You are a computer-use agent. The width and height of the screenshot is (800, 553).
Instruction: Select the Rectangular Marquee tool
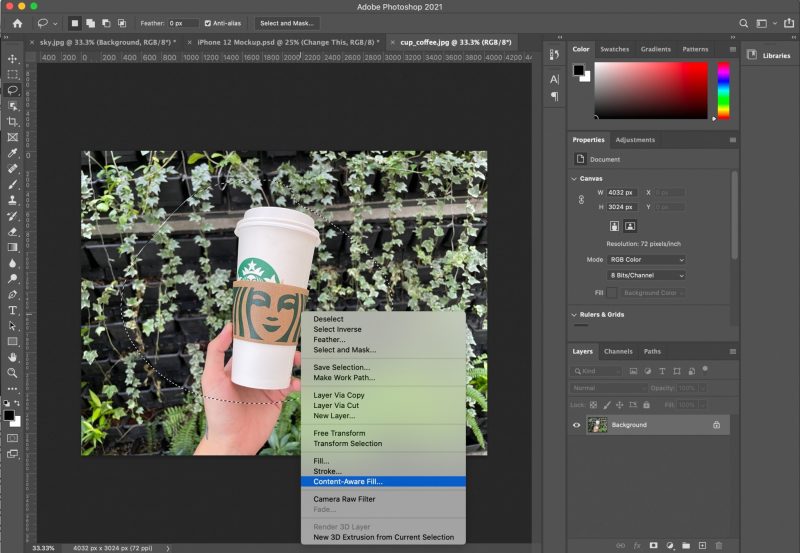coord(12,74)
